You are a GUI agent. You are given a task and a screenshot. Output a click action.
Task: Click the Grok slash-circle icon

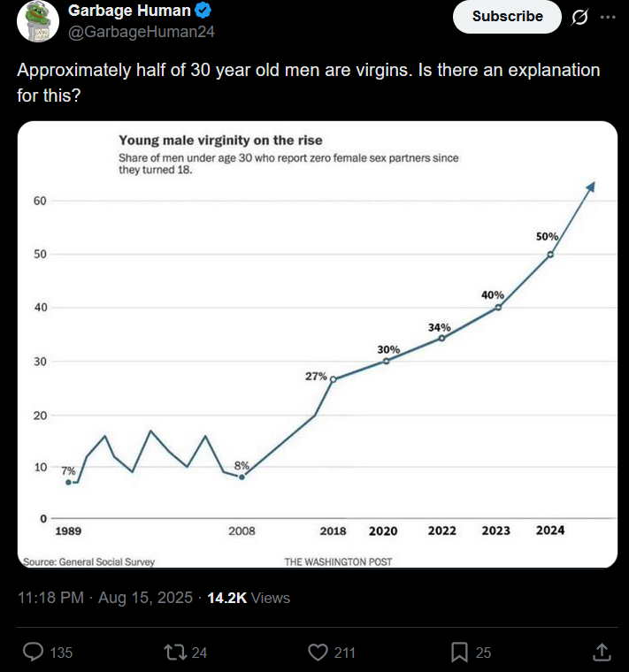(581, 17)
